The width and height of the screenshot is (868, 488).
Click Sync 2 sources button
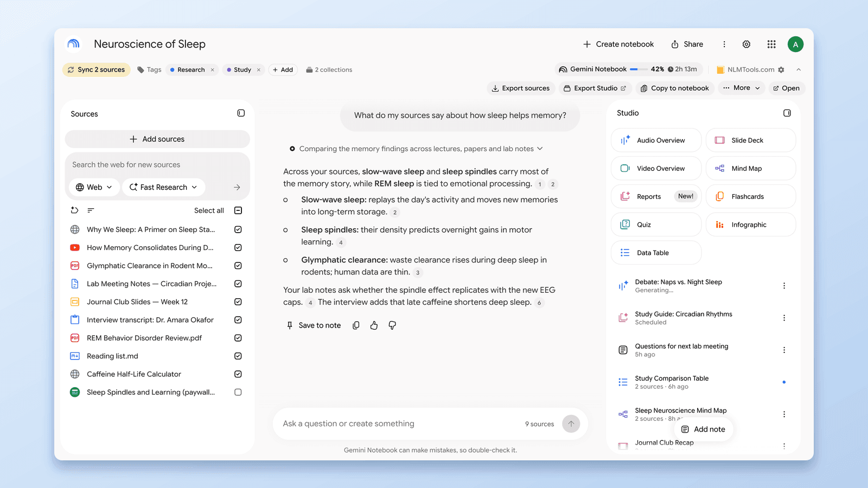pos(97,70)
